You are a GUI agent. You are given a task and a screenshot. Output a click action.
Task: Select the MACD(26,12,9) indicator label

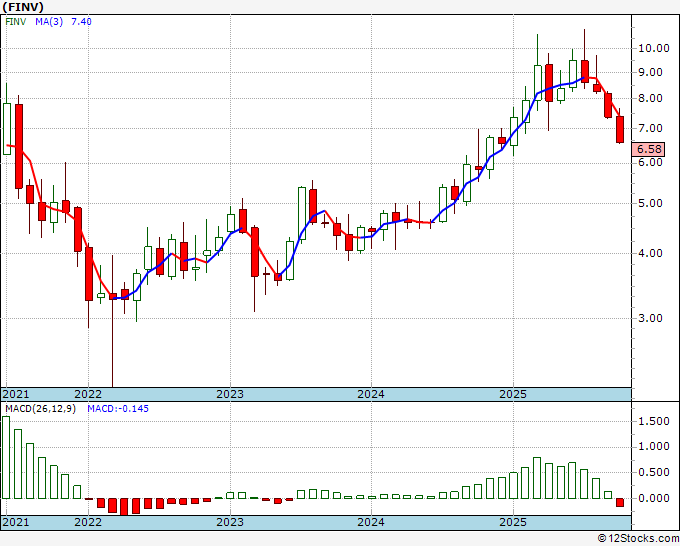(40, 409)
